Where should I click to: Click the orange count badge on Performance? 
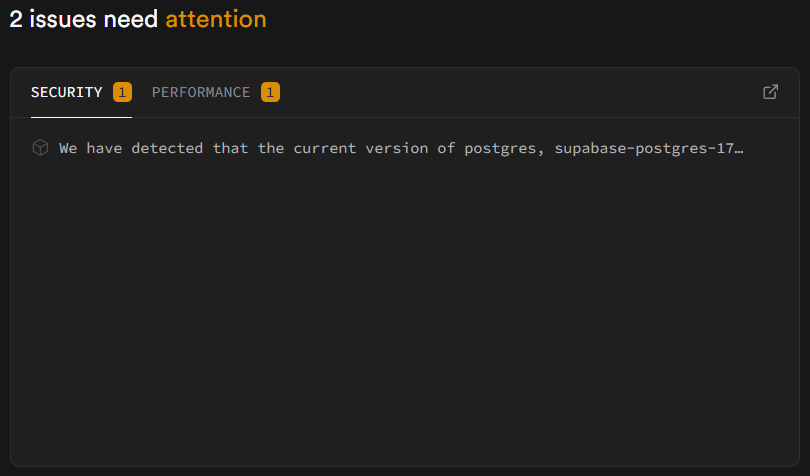tap(270, 92)
